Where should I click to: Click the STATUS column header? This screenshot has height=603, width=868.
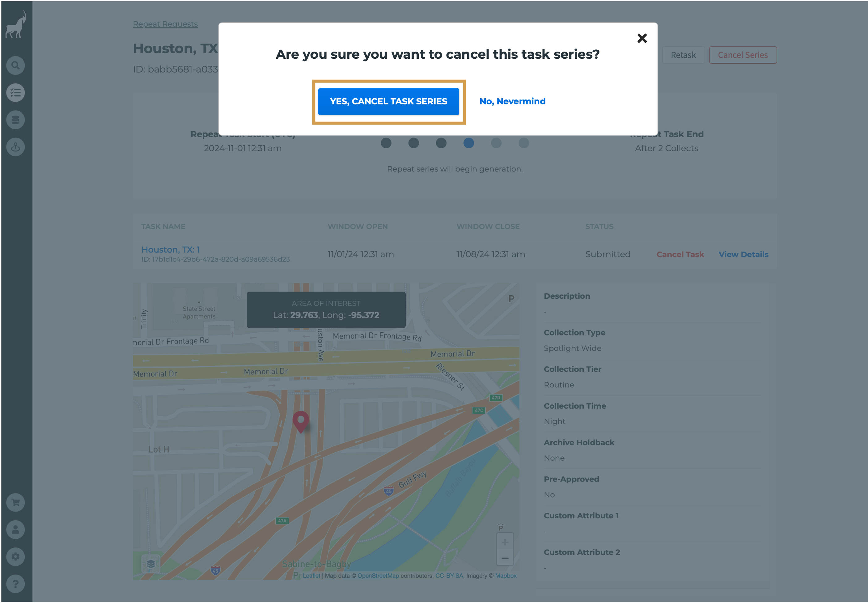[599, 226]
